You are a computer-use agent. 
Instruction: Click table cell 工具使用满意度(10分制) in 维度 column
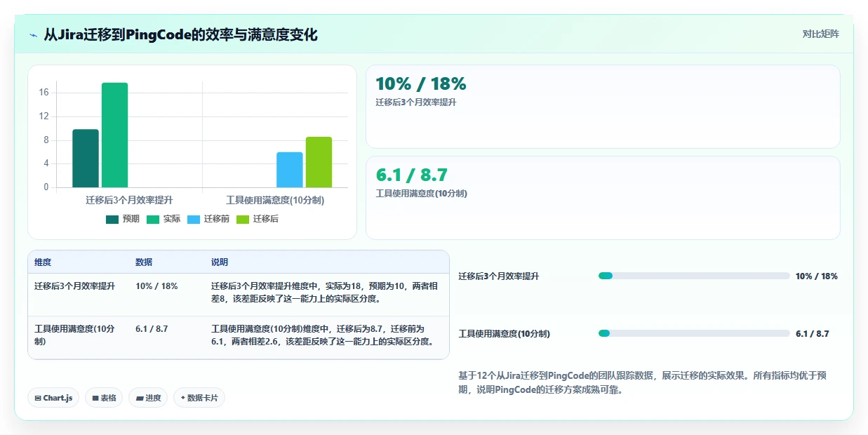(75, 335)
